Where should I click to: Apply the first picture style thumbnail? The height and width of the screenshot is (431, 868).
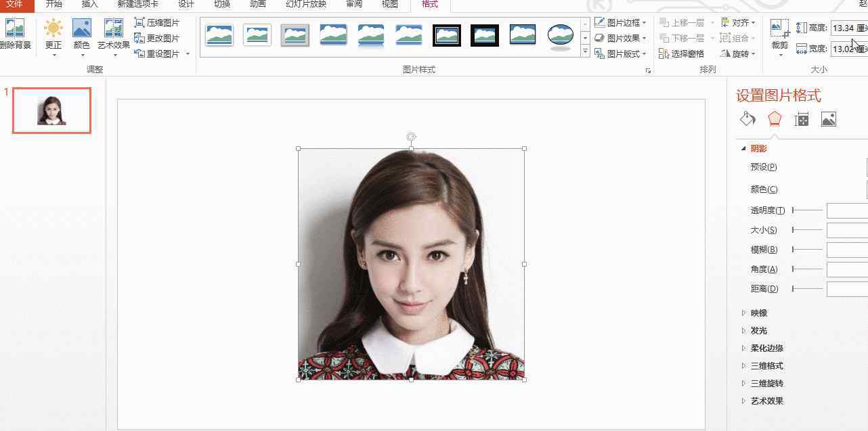coord(219,35)
